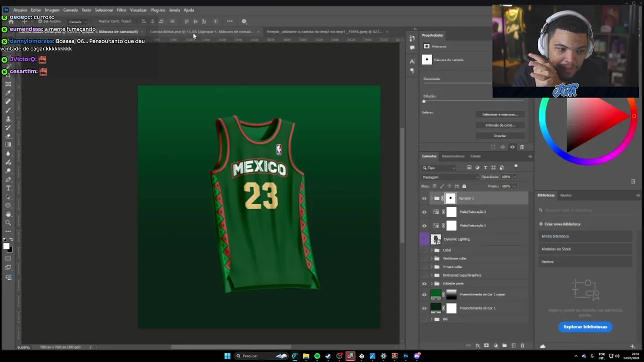Click the foreground color swatch
This screenshot has height=362, width=644.
6,246
